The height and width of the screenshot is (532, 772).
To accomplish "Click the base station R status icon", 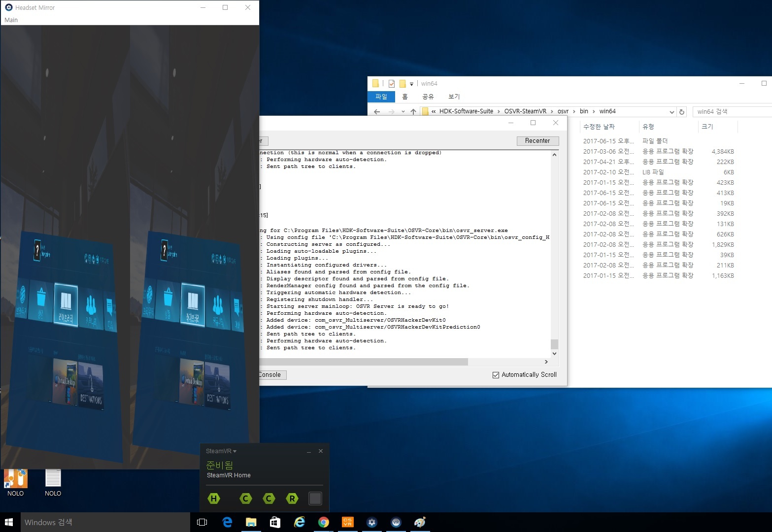I will pyautogui.click(x=292, y=499).
